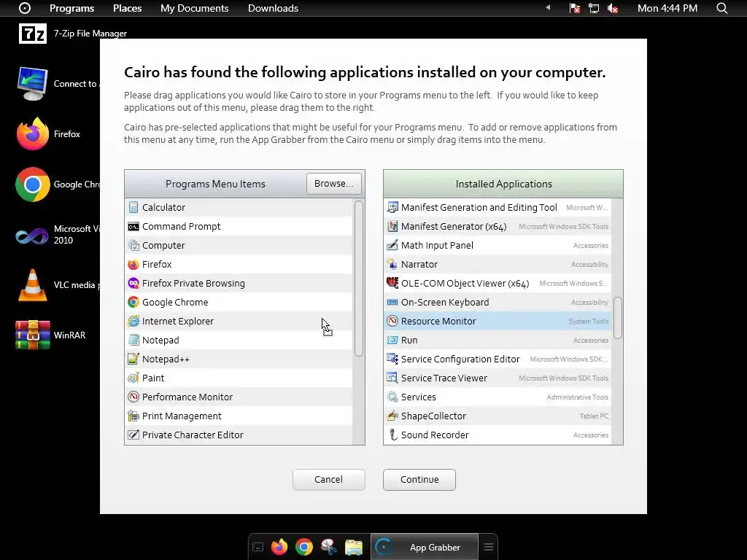Click the Narrator icon in Installed Applications
Viewport: 747px width, 560px height.
[x=392, y=264]
